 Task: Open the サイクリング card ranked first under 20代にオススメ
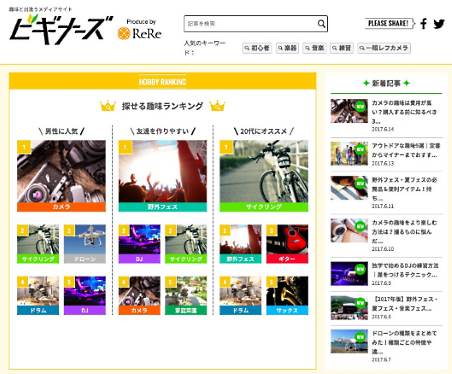click(264, 176)
